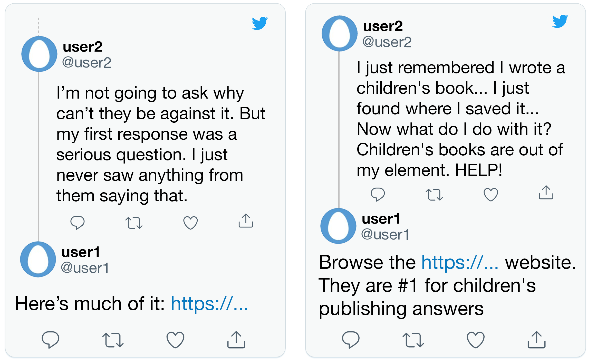Like user1's publishing answers tweet

pos(476,340)
